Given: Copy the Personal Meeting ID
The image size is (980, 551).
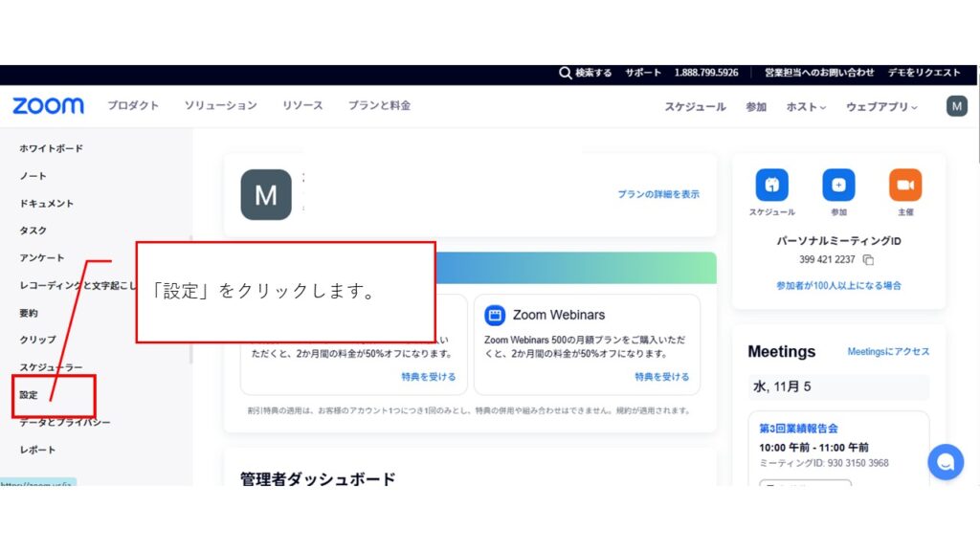Looking at the screenshot, I should pyautogui.click(x=868, y=259).
